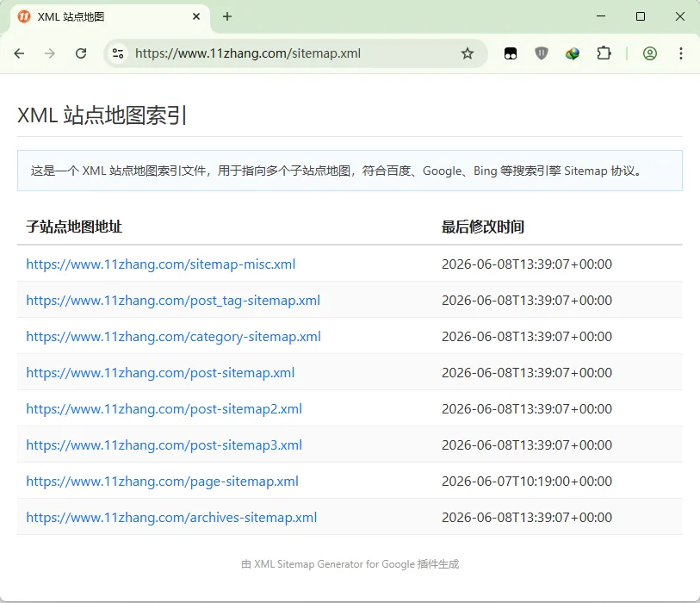Open the post-sitemap2.xml link
Screen dimensions: 700x603
pyautogui.click(x=164, y=408)
